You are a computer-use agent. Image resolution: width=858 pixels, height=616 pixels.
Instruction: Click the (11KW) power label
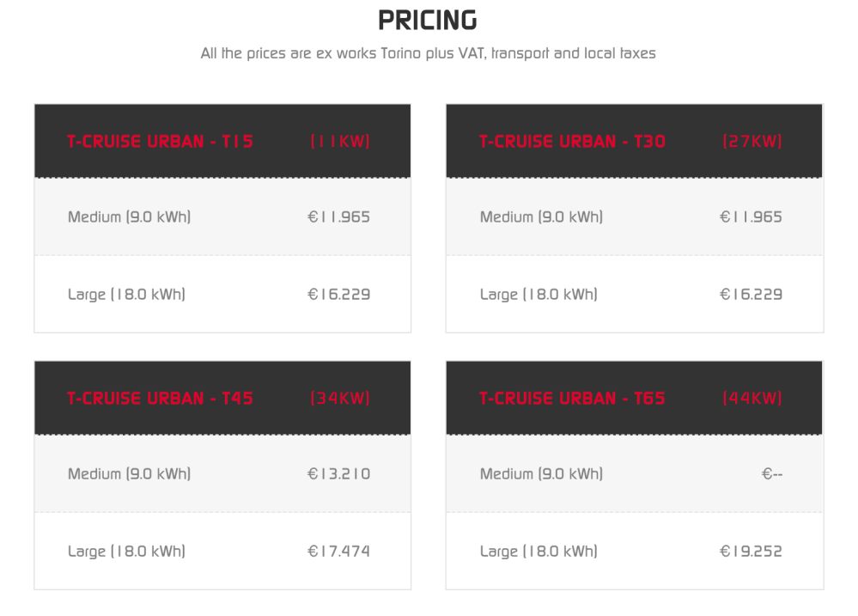340,142
